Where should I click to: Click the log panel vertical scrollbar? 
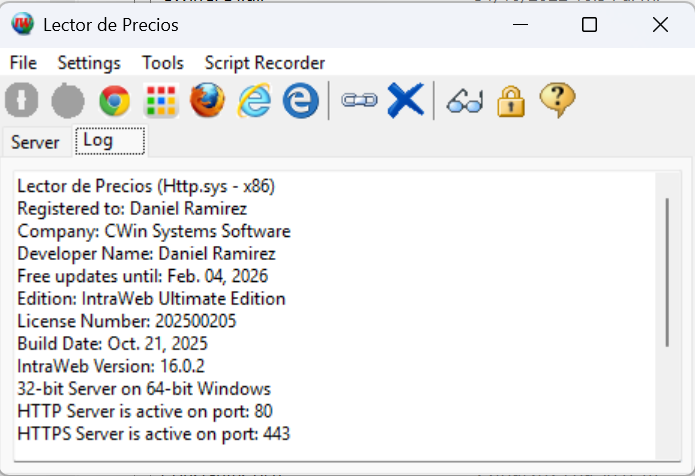667,272
